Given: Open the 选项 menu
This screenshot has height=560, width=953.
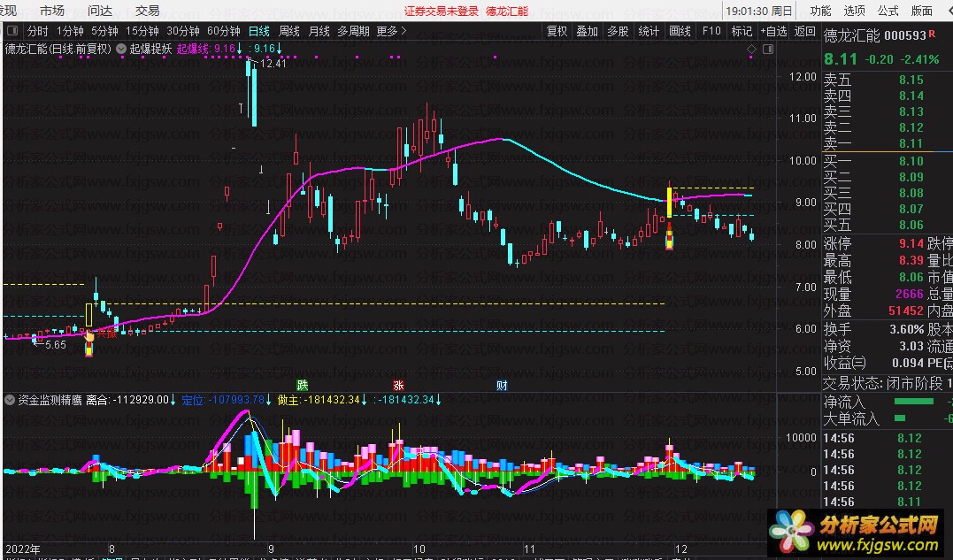Looking at the screenshot, I should [x=855, y=11].
